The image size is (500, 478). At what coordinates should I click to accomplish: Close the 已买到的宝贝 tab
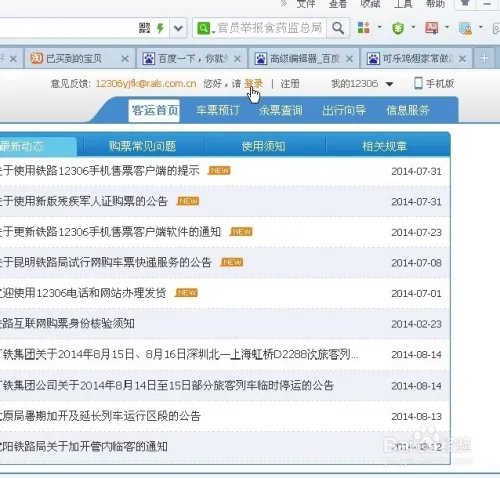click(125, 59)
